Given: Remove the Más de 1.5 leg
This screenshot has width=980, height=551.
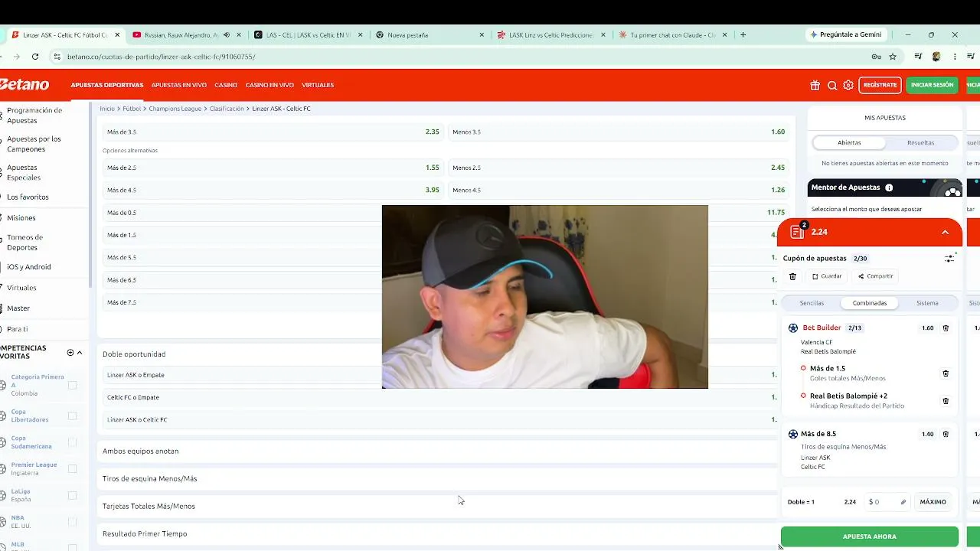Looking at the screenshot, I should [x=946, y=373].
